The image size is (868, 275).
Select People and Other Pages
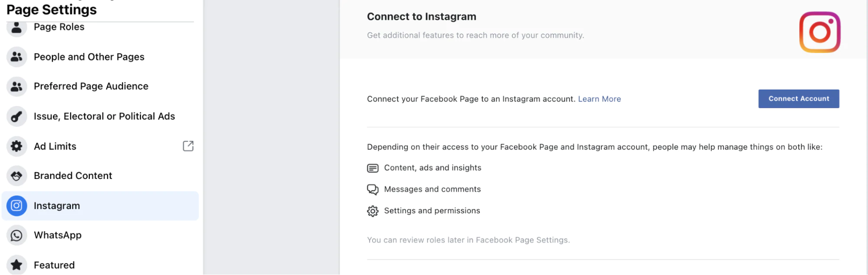click(89, 57)
